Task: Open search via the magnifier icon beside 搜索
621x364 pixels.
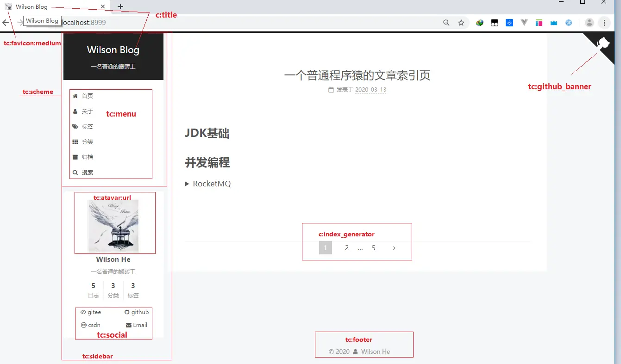Action: pos(75,172)
